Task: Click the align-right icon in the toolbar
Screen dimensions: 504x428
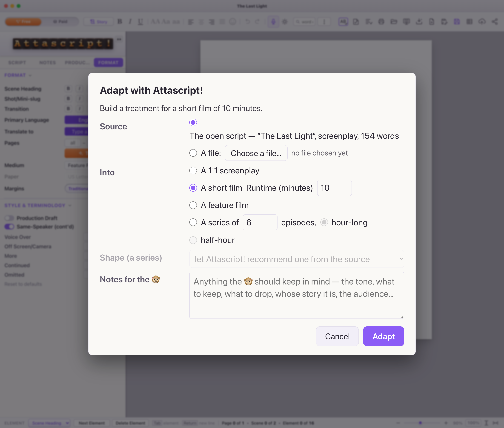Action: pyautogui.click(x=212, y=22)
